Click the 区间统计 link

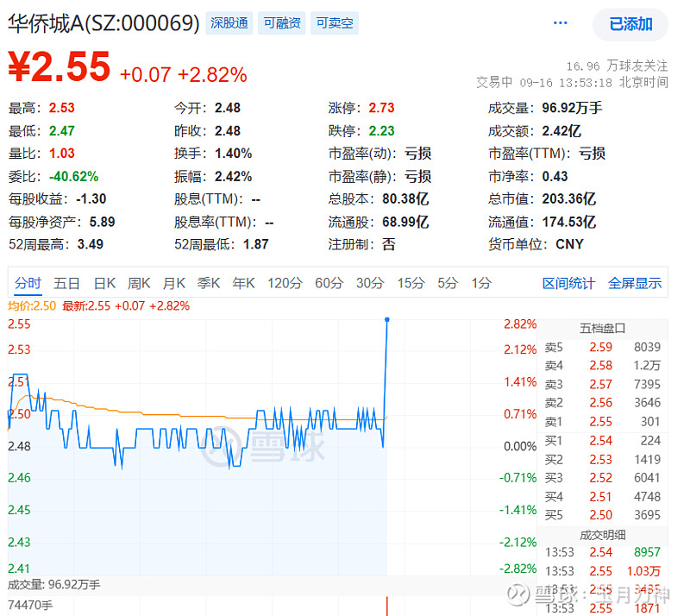[568, 283]
